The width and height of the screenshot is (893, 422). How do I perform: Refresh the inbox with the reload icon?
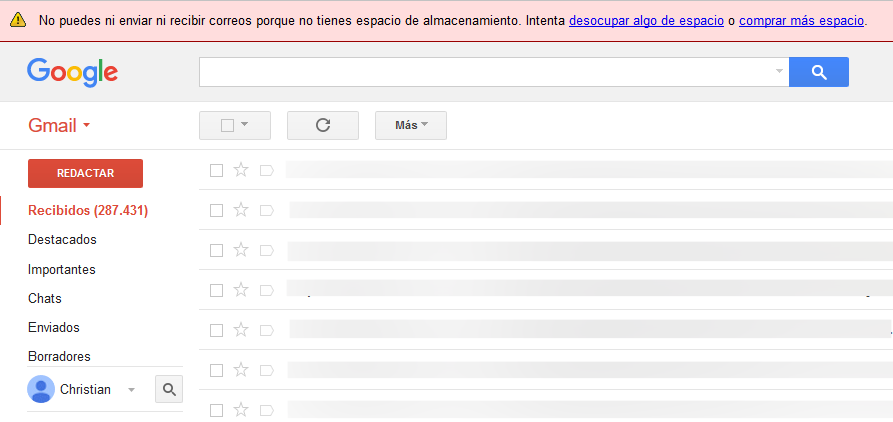click(323, 125)
